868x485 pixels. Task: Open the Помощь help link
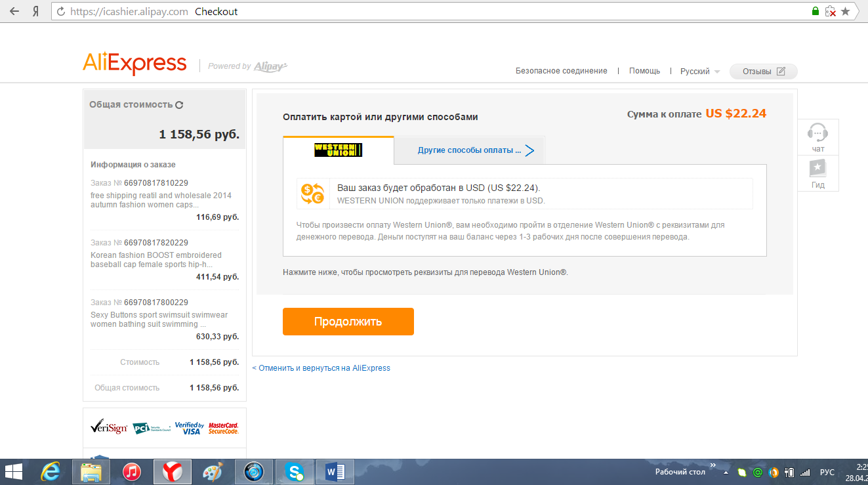pyautogui.click(x=644, y=71)
